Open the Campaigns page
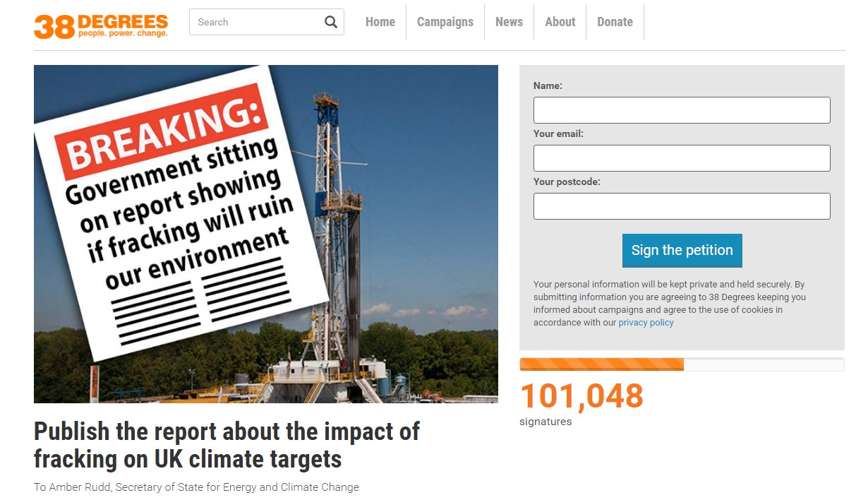This screenshot has width=868, height=500. click(445, 22)
